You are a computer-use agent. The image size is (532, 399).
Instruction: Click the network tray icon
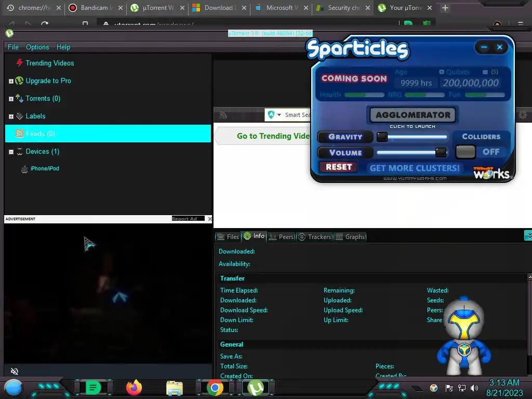click(x=462, y=388)
